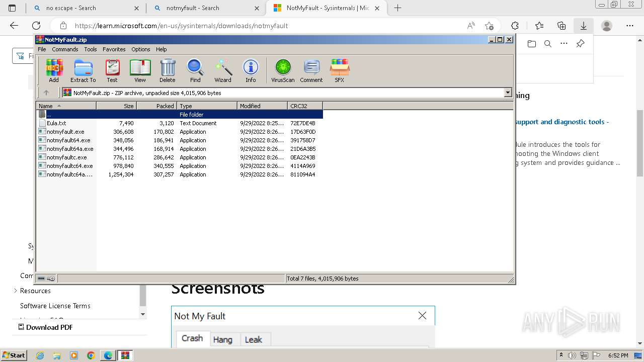Close the 'no escape - Search' tab
The width and height of the screenshot is (644, 362).
point(137,8)
